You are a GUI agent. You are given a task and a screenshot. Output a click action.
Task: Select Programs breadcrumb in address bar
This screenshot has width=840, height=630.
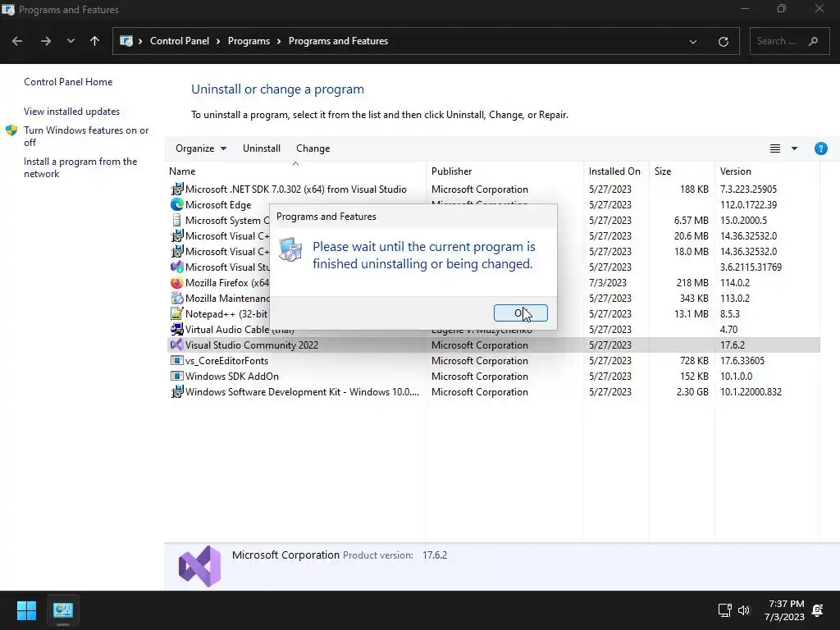249,41
